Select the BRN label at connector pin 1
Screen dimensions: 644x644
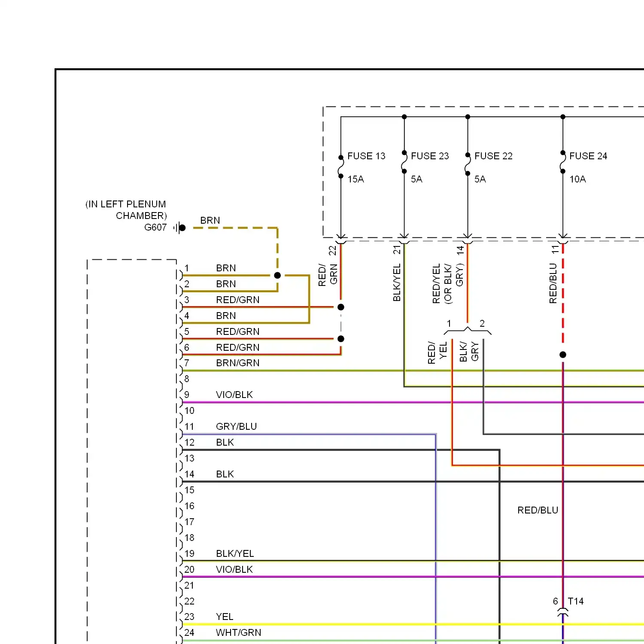coord(226,268)
